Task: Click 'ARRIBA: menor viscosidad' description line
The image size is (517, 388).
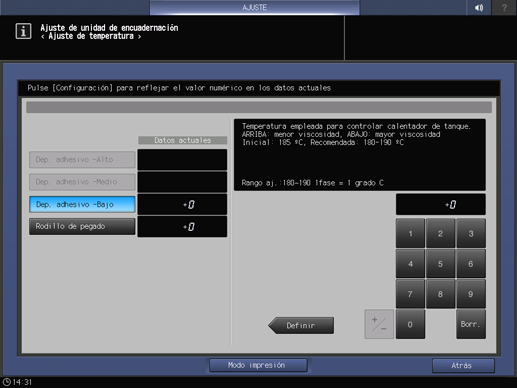Action: tap(341, 134)
